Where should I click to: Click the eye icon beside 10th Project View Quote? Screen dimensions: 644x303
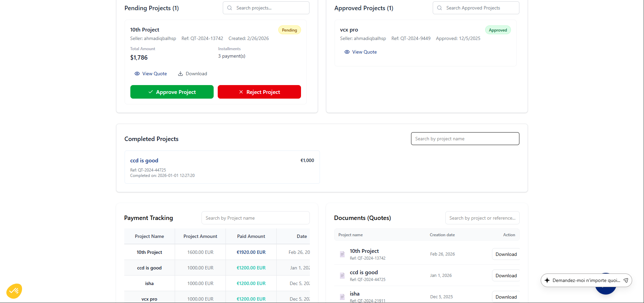point(137,74)
